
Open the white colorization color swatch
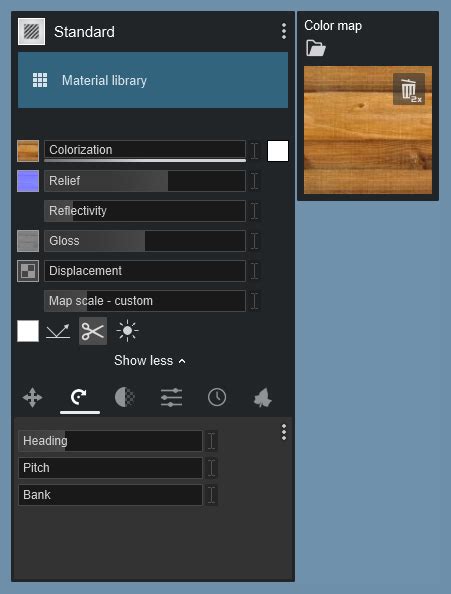[278, 151]
